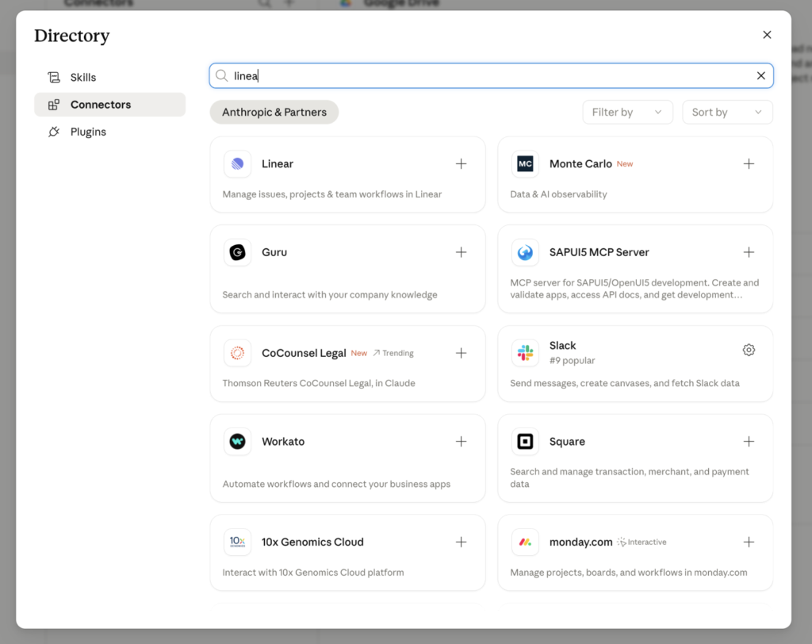This screenshot has width=812, height=644.
Task: Open the Skills section
Action: point(109,77)
